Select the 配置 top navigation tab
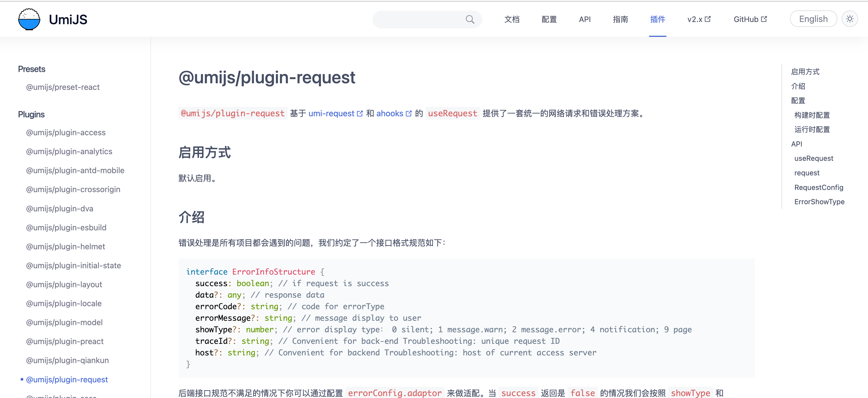The width and height of the screenshot is (868, 398). (x=548, y=18)
